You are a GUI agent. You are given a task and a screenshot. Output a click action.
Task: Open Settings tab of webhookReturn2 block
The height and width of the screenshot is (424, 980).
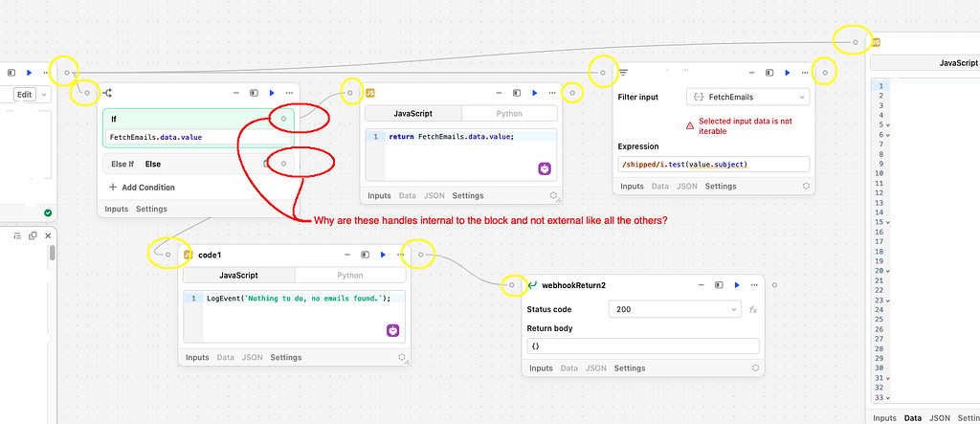coord(630,368)
